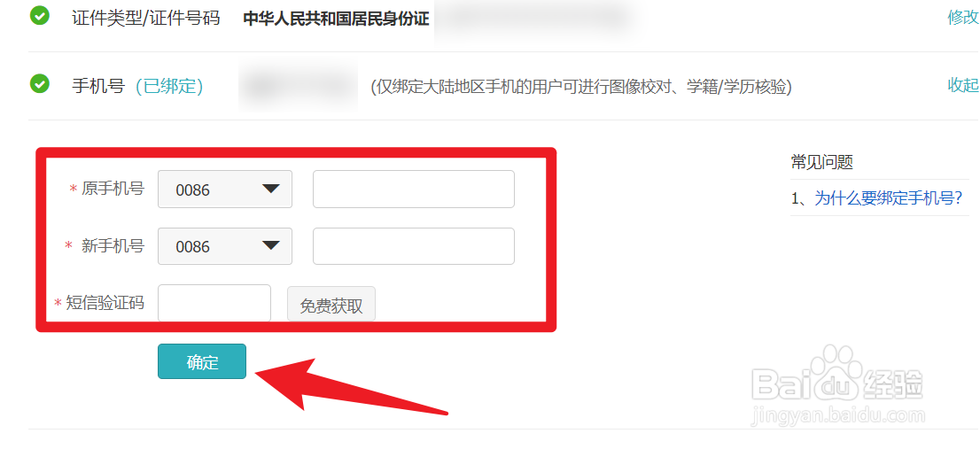Click 免费获取 to get SMS code

point(331,306)
